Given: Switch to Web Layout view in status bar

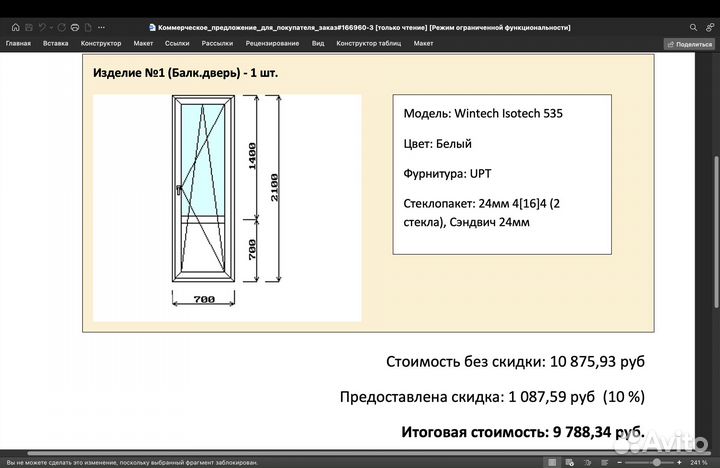Looking at the screenshot, I should click(570, 462).
